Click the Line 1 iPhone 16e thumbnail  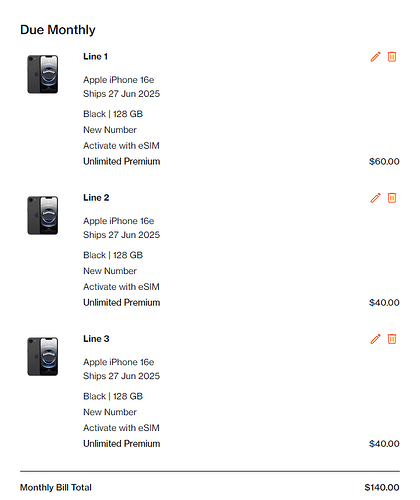tap(43, 74)
